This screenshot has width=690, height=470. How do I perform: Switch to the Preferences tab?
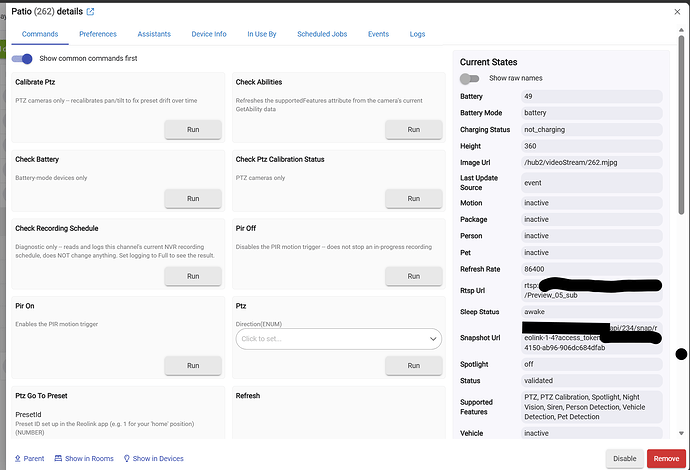pos(98,34)
